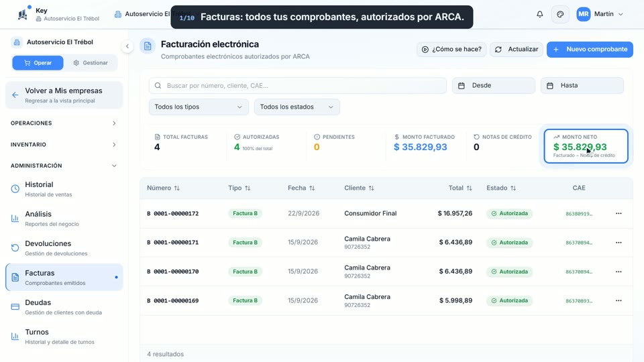Create a Nuevo comprobante
Screen dimensions: 644x362
[590, 49]
